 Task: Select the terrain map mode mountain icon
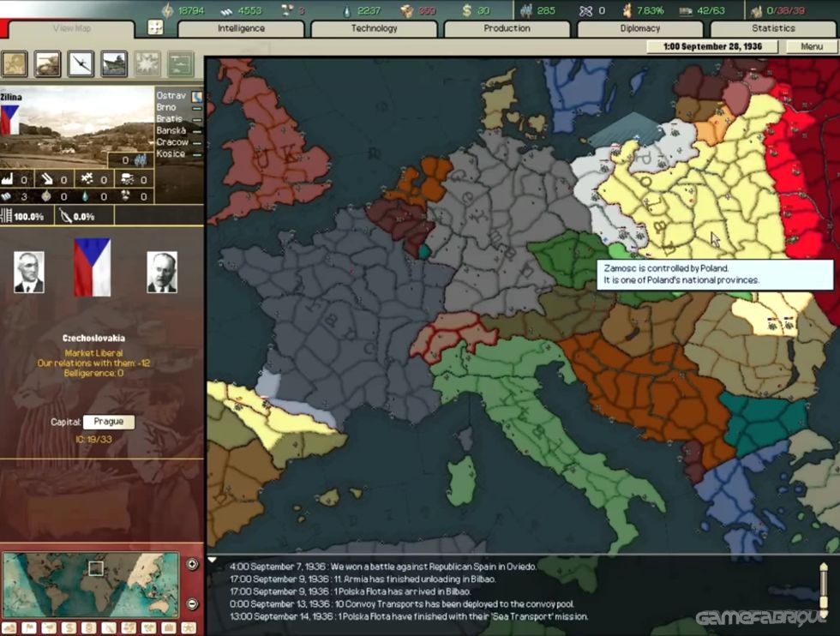[x=9, y=628]
